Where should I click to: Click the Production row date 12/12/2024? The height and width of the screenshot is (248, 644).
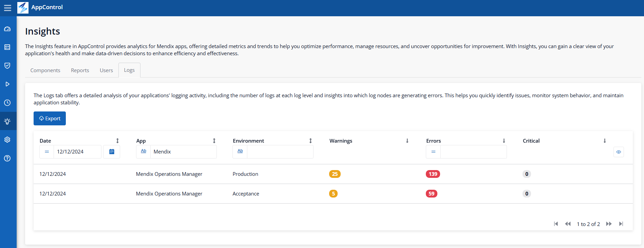pos(53,174)
